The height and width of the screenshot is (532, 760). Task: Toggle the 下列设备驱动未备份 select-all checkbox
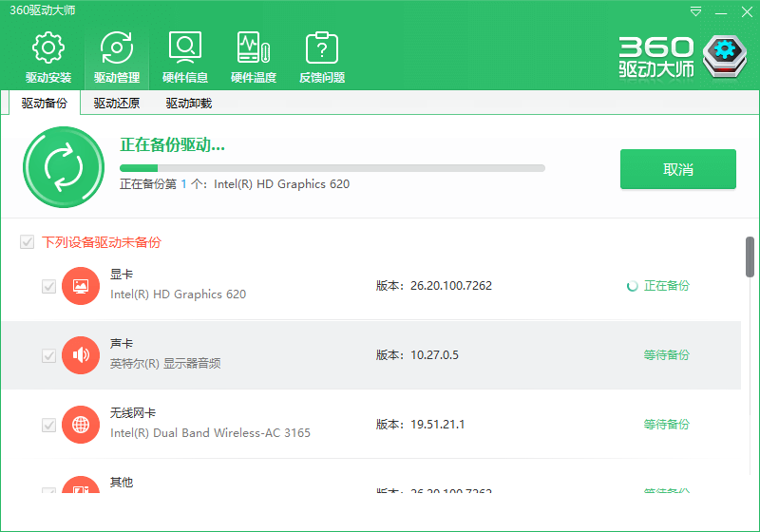tap(28, 241)
